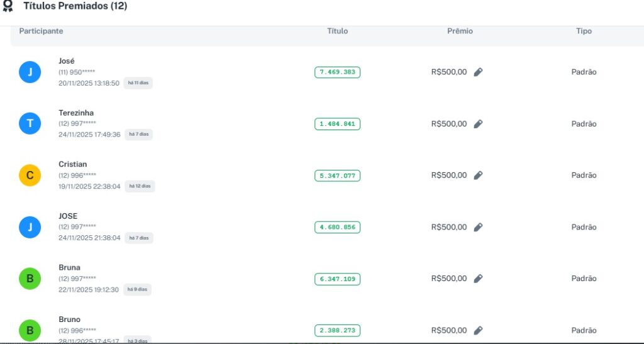Click Terezinha's blue T avatar

pyautogui.click(x=30, y=124)
